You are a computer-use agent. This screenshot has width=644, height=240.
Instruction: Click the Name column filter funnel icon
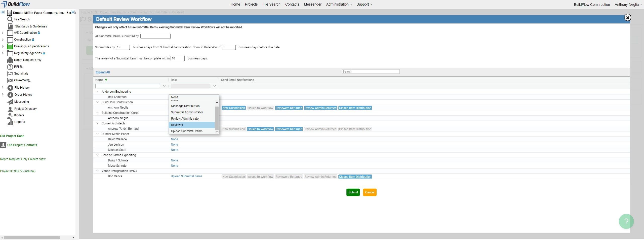point(164,86)
